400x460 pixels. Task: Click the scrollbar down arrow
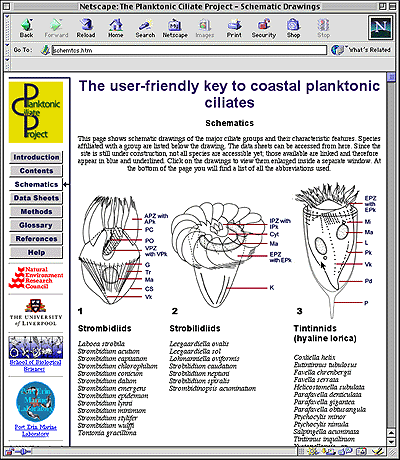click(x=391, y=441)
